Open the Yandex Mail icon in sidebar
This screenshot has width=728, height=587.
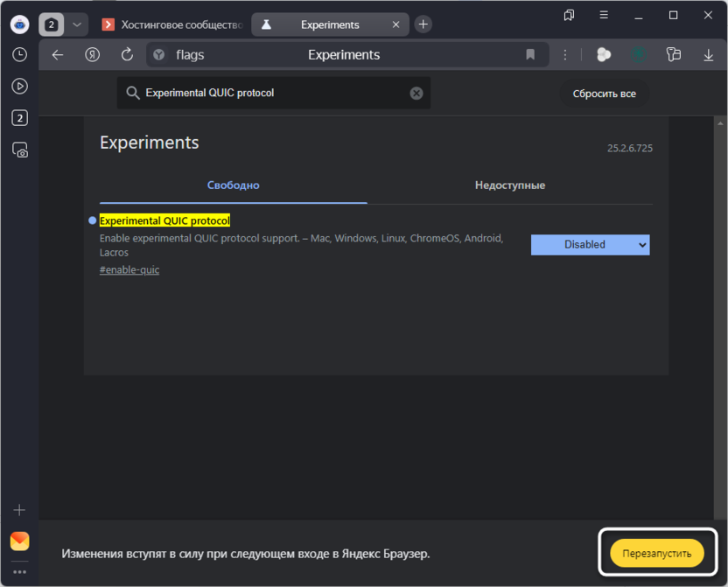[19, 541]
